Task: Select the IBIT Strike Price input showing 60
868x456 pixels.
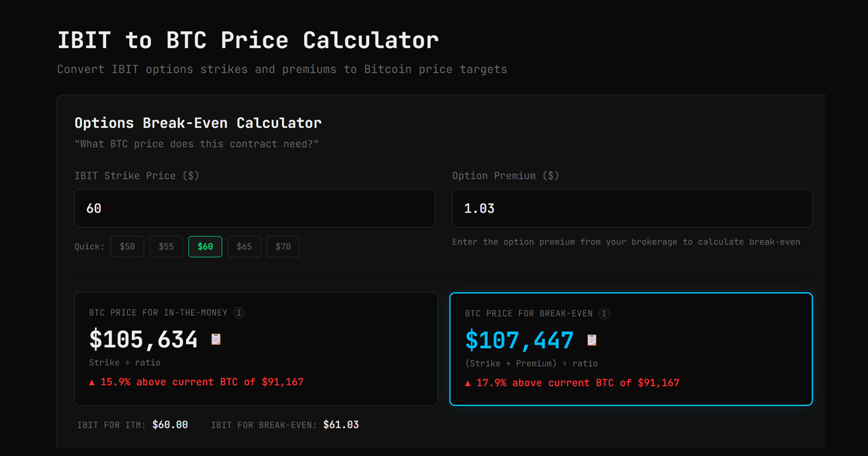Action: coord(254,208)
